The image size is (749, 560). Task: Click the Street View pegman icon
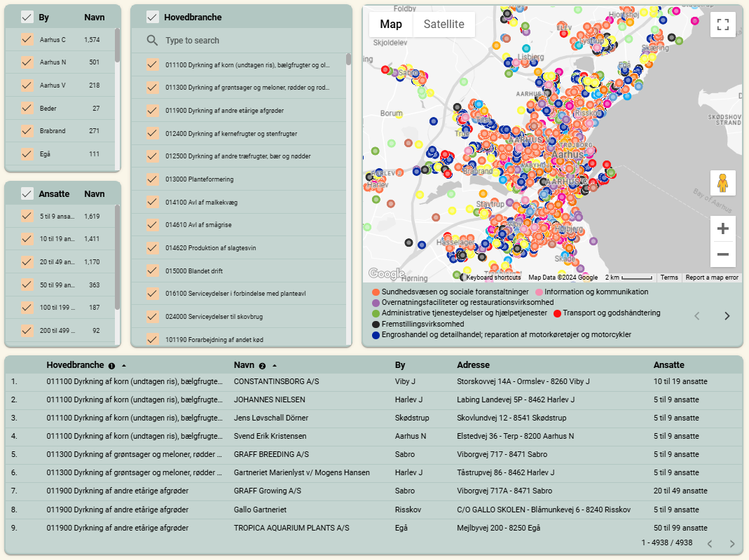[723, 183]
